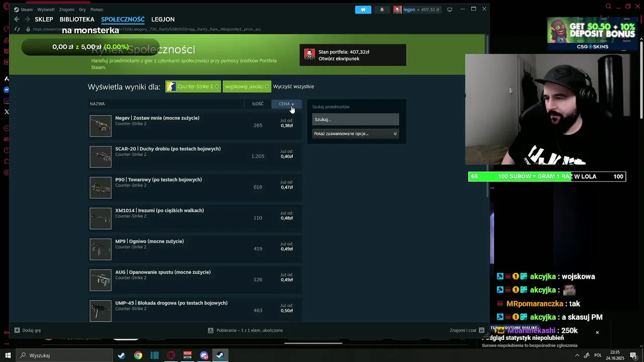Expand Pokaż zaawansowane opcje dropdown
The image size is (644, 362).
click(x=355, y=134)
